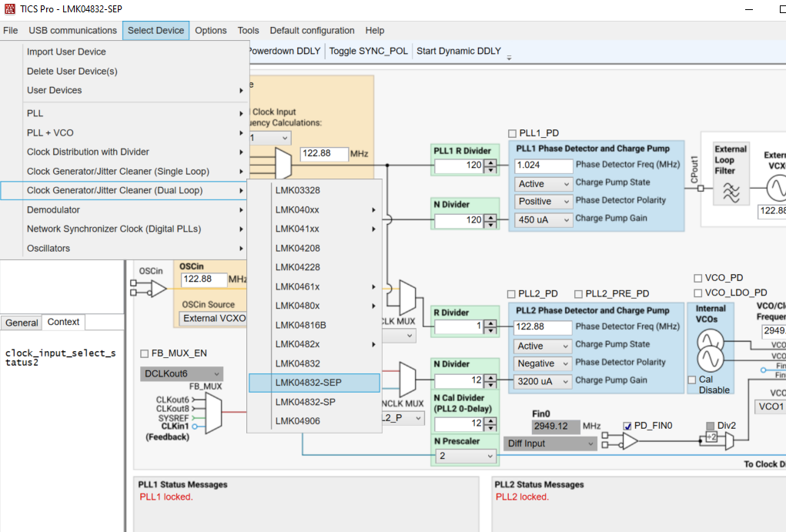Select LMK04832-SP from the device submenu
This screenshot has width=786, height=532.
tap(305, 402)
